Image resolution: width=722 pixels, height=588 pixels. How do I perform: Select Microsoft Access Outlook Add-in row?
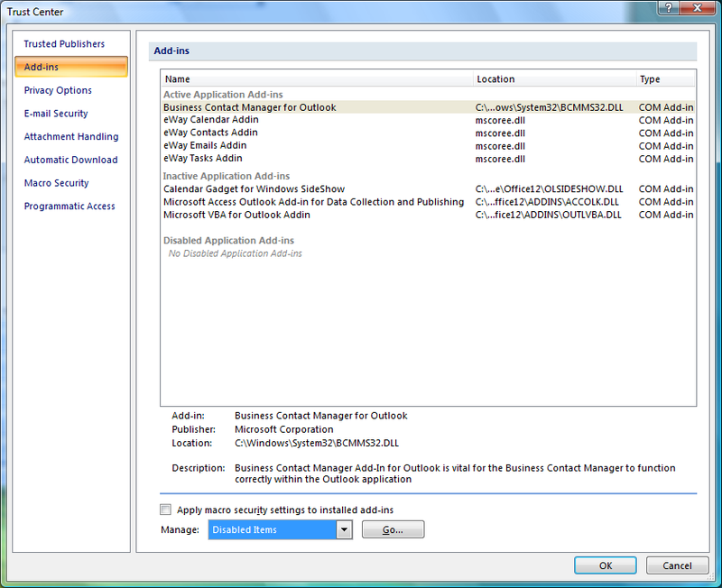pos(428,202)
